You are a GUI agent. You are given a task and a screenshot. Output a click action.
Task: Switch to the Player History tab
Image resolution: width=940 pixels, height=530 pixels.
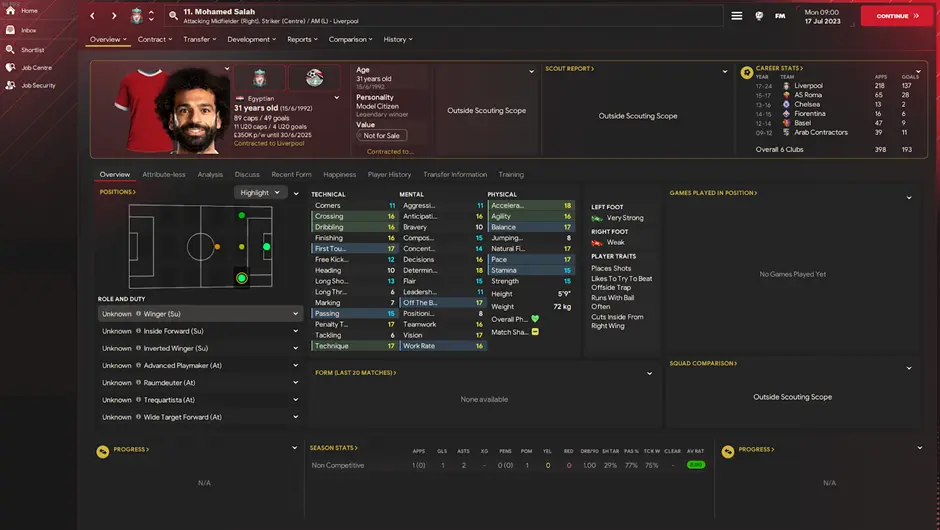(389, 174)
